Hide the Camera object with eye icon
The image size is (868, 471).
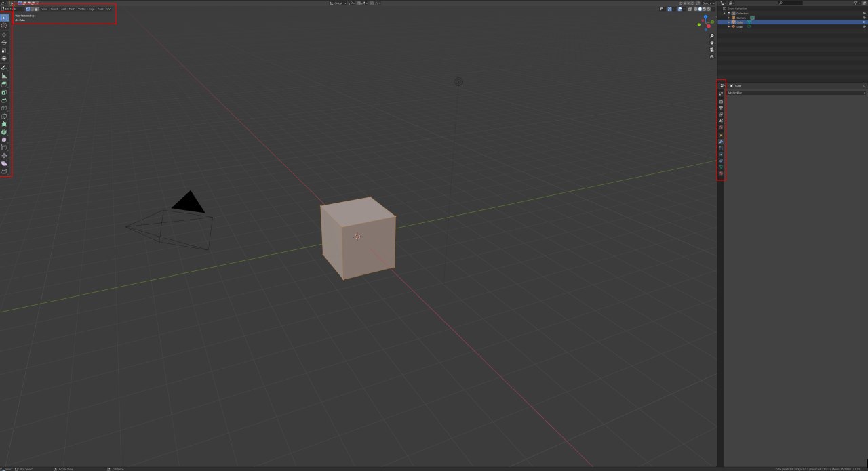click(864, 18)
